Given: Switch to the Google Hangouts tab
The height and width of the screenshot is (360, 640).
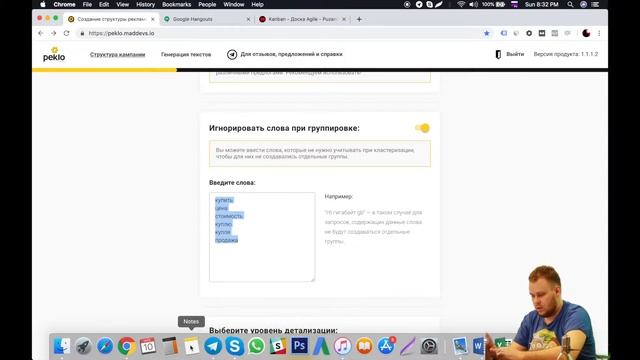Looking at the screenshot, I should tap(206, 19).
